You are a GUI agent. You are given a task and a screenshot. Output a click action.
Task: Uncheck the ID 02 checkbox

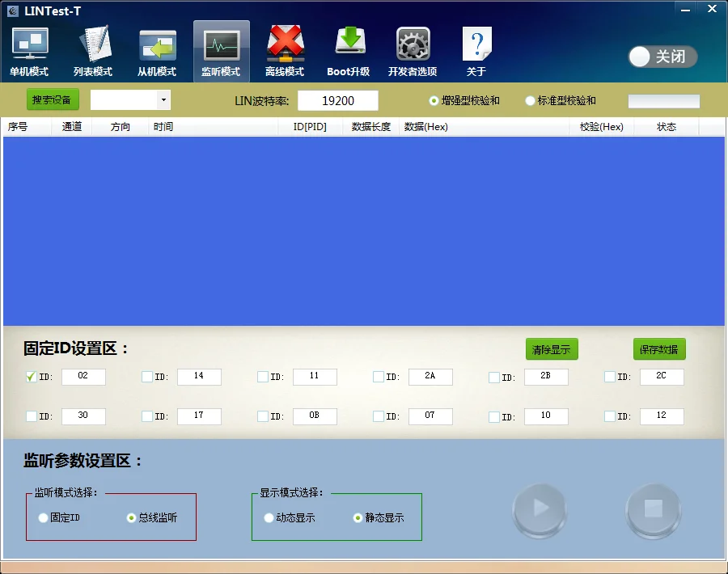coord(31,377)
